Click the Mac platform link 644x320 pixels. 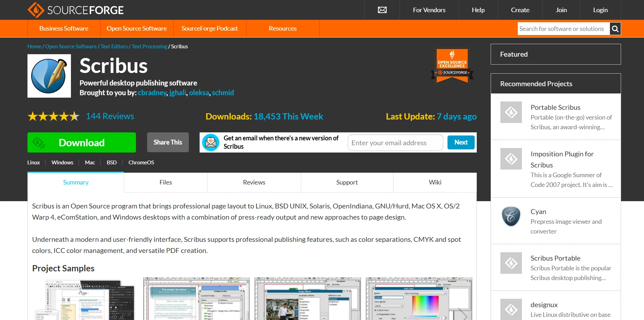tap(90, 163)
